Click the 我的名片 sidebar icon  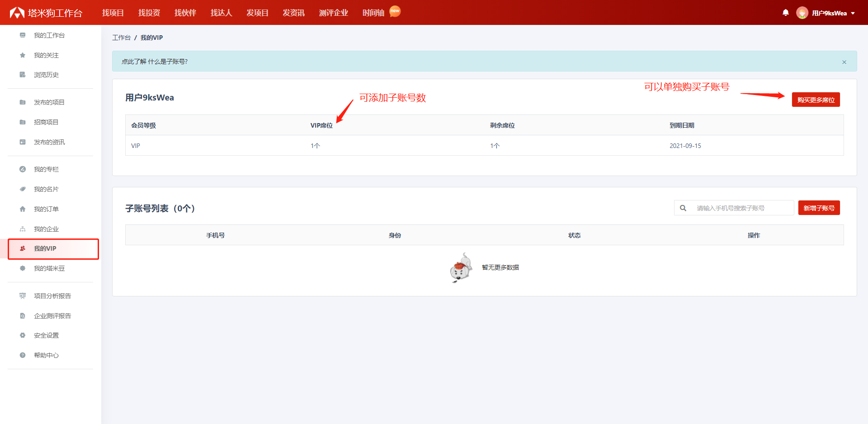coord(23,189)
